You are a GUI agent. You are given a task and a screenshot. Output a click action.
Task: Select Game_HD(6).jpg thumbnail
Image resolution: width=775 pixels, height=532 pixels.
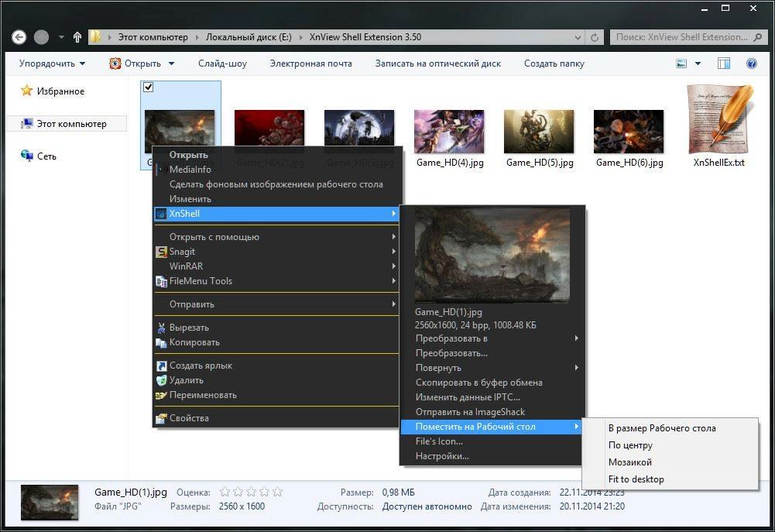click(x=629, y=131)
